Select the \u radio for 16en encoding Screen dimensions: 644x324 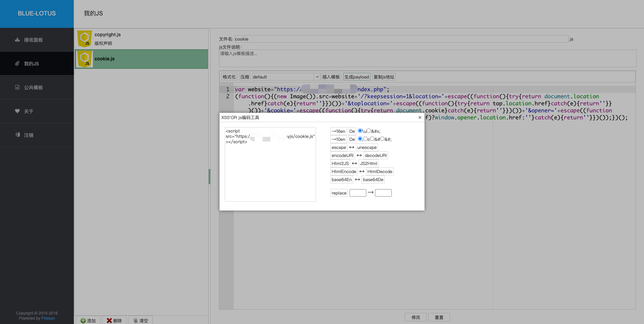(360, 131)
